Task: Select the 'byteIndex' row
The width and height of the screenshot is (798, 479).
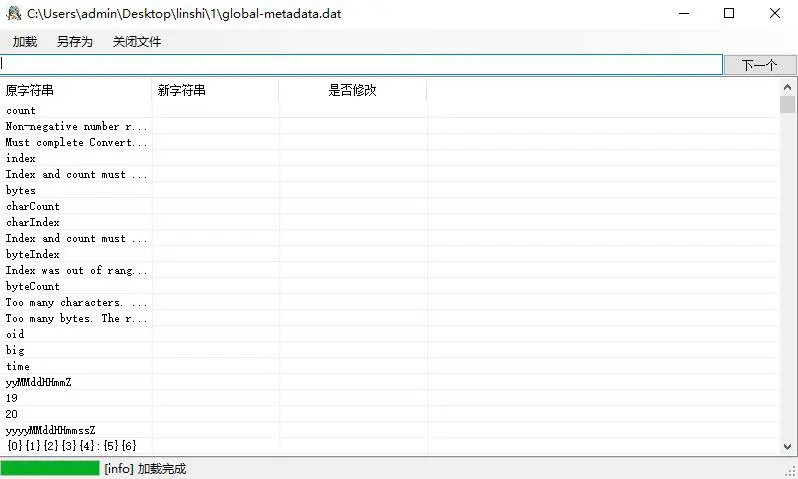Action: [389, 254]
